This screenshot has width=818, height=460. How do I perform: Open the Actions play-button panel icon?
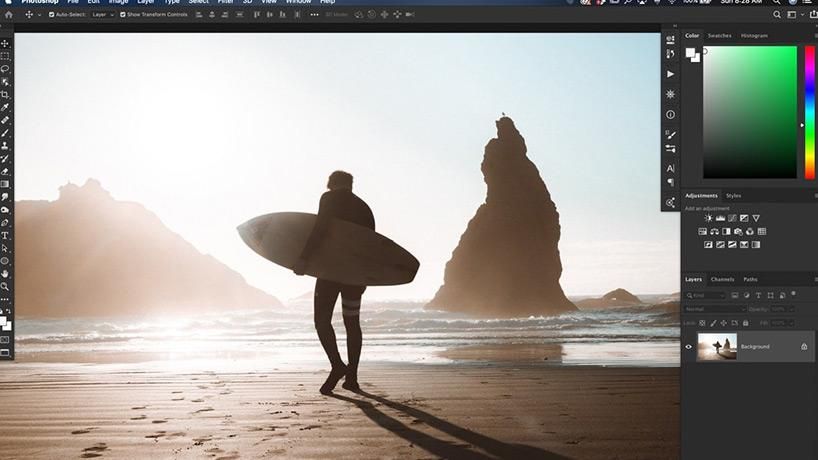670,74
